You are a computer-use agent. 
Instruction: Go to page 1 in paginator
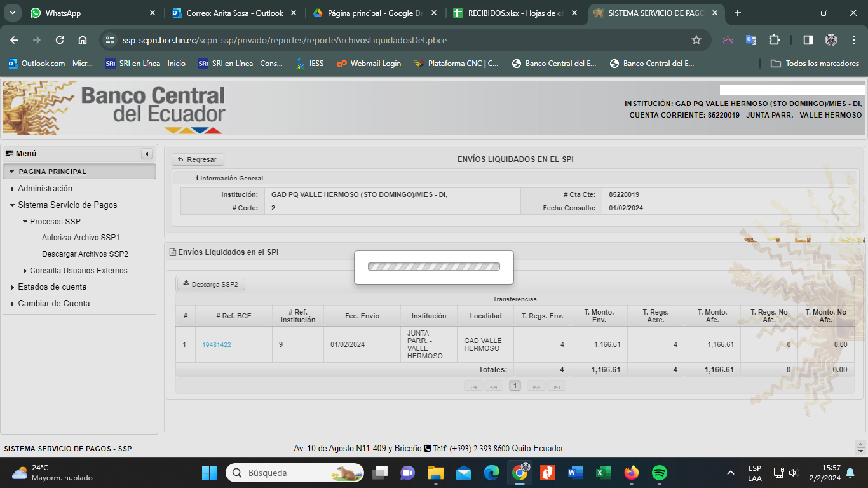pos(515,386)
